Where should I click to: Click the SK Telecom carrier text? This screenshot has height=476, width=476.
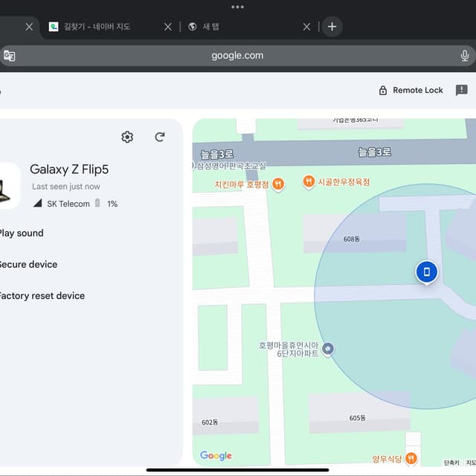coord(68,204)
